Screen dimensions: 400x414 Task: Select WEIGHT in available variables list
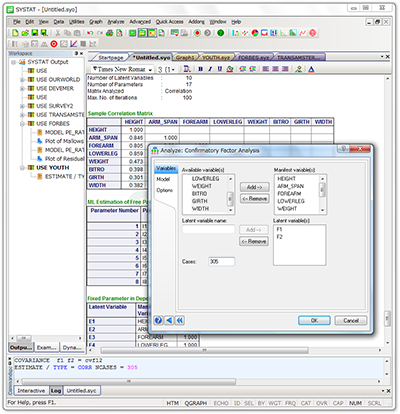[202, 186]
